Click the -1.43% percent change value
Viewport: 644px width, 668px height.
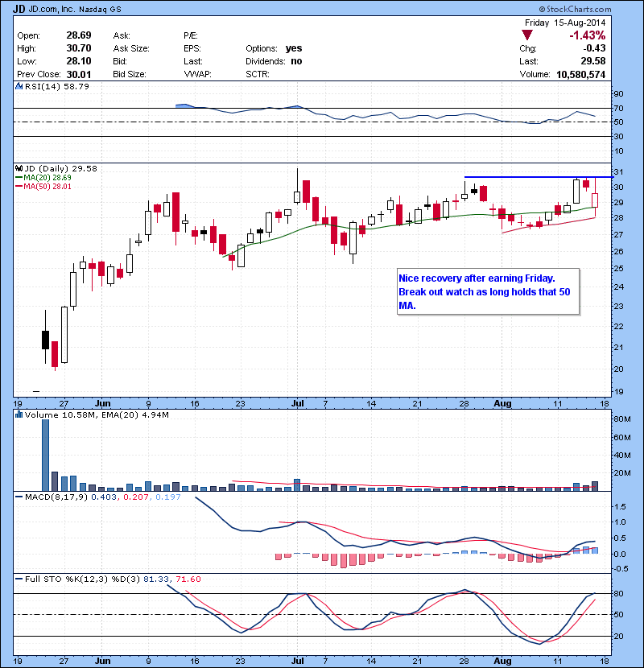point(588,35)
